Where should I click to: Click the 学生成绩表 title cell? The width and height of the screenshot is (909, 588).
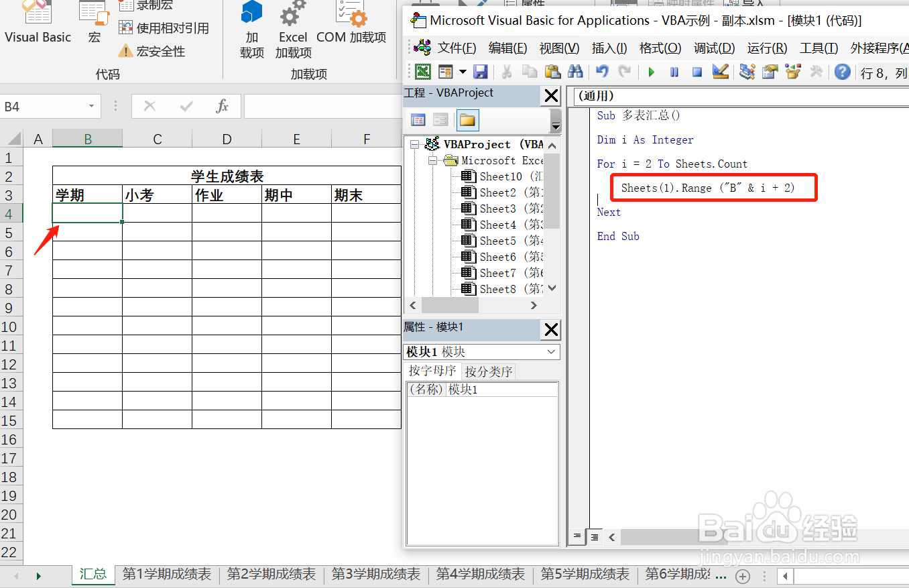[227, 176]
